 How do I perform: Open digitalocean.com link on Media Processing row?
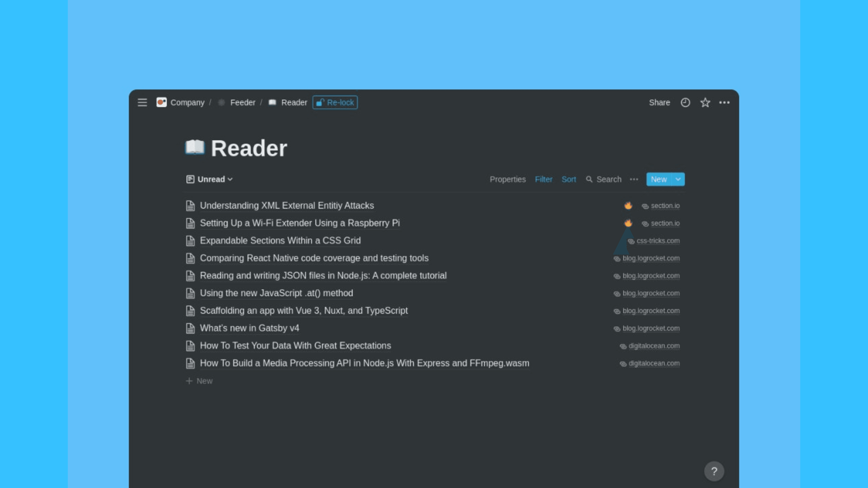654,363
